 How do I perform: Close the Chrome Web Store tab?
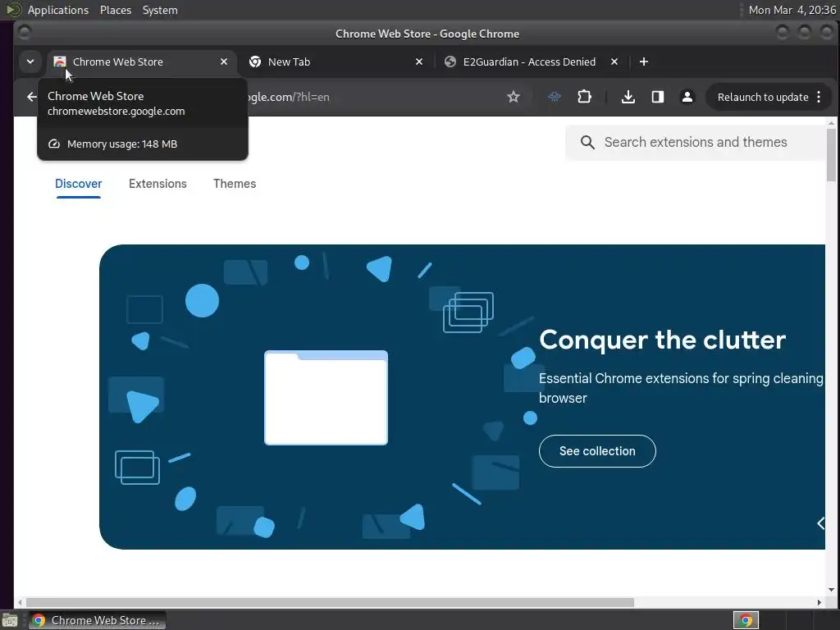click(x=224, y=62)
